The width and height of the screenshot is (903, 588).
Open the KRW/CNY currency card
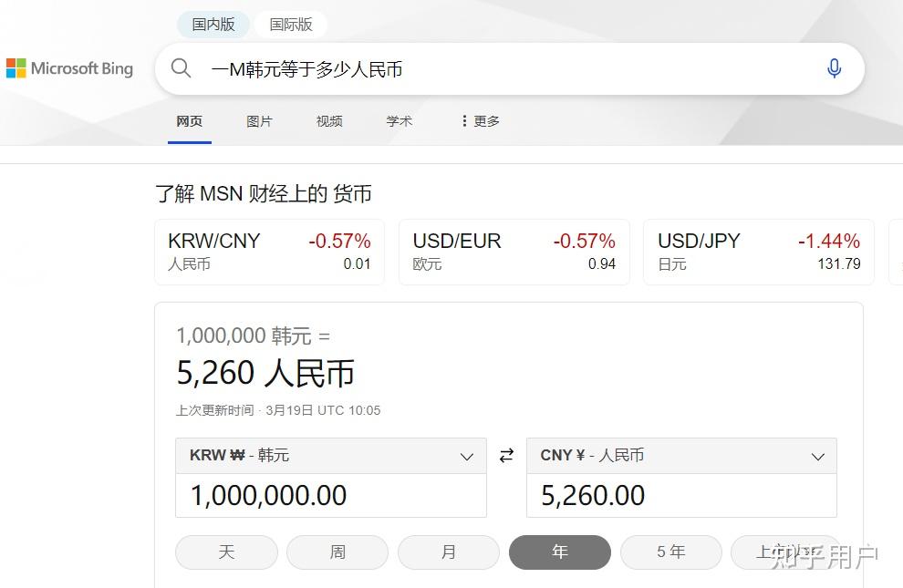pos(269,252)
